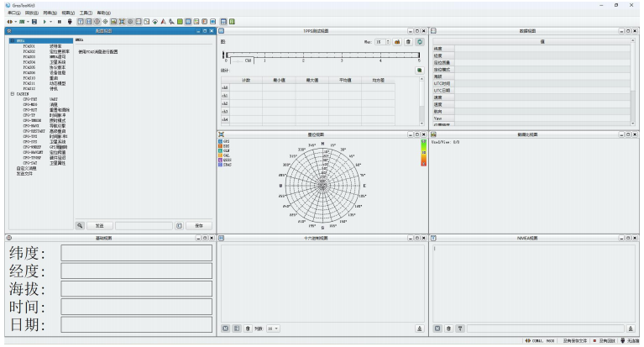The height and width of the screenshot is (347, 644).
Task: Click the 发送 send button
Action: pyautogui.click(x=99, y=225)
